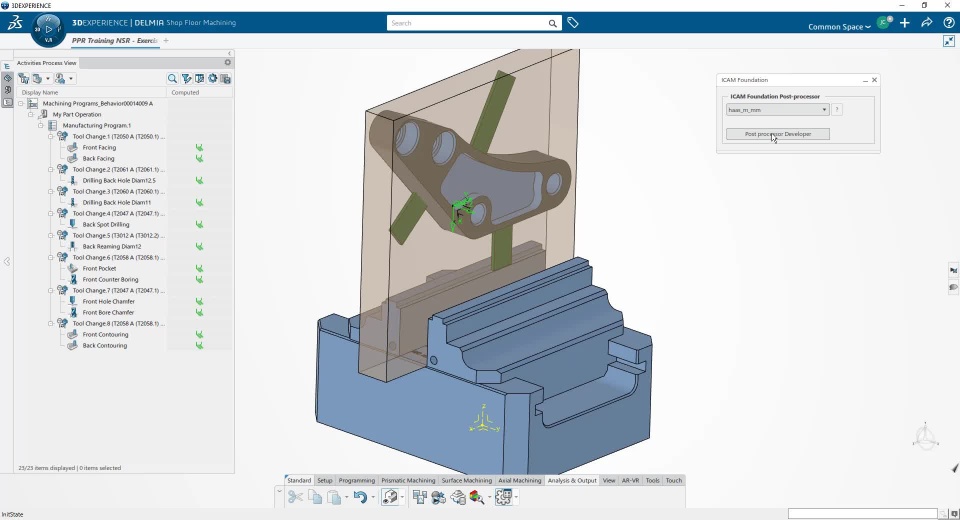
Task: Collapse the Machining Programs_Behavior tree node
Action: click(21, 104)
